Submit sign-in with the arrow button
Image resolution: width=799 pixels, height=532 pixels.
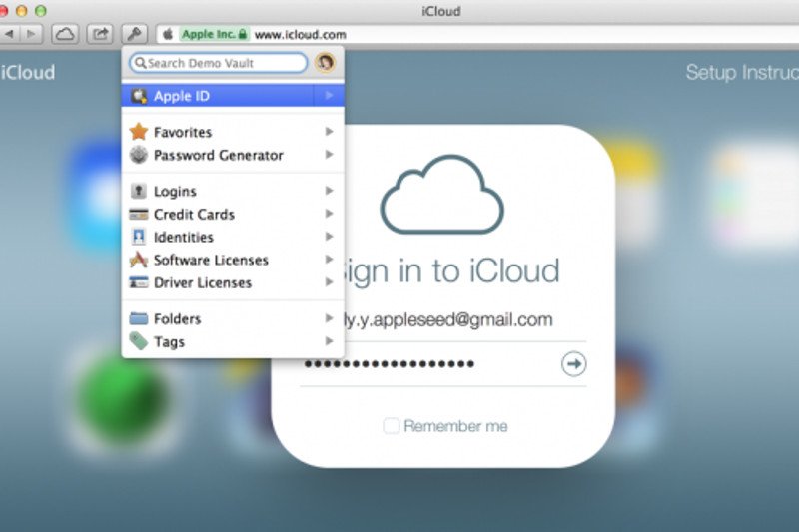[x=574, y=364]
